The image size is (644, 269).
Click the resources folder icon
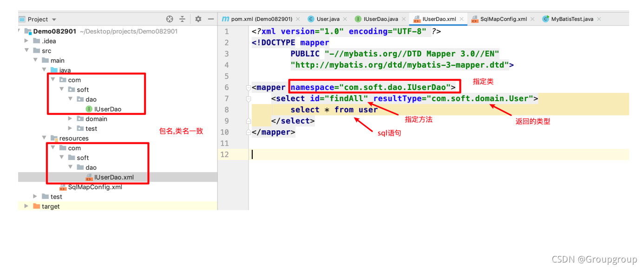[54, 138]
